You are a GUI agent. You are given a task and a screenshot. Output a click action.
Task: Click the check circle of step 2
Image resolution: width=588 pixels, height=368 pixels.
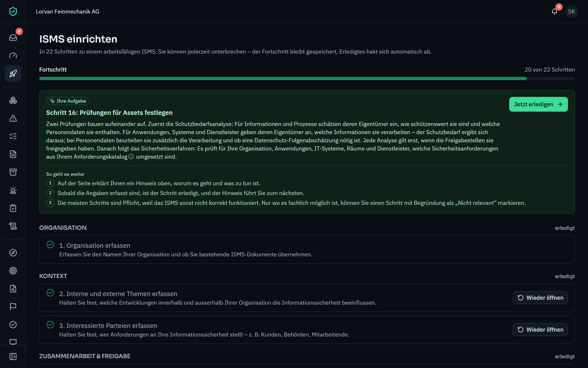pos(50,293)
